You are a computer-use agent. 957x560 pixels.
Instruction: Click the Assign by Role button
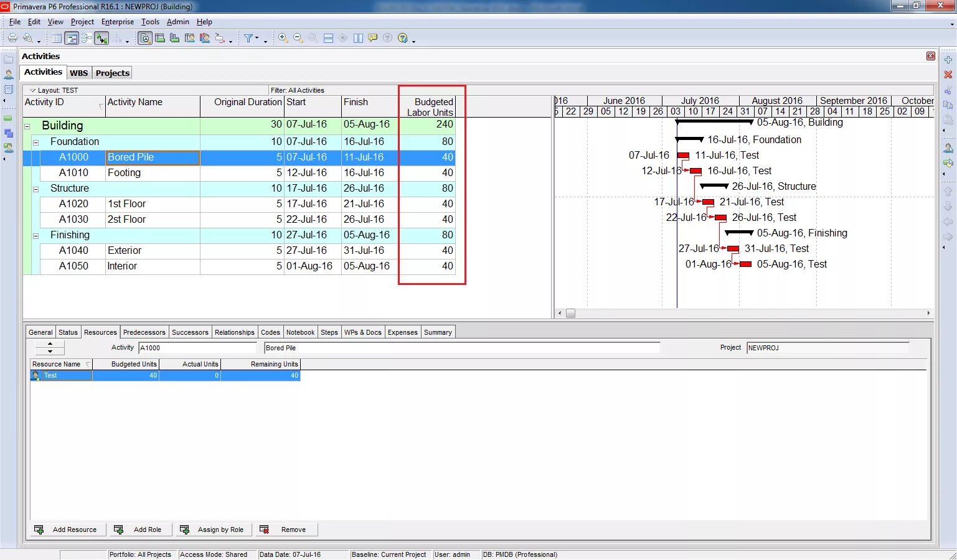tap(215, 530)
